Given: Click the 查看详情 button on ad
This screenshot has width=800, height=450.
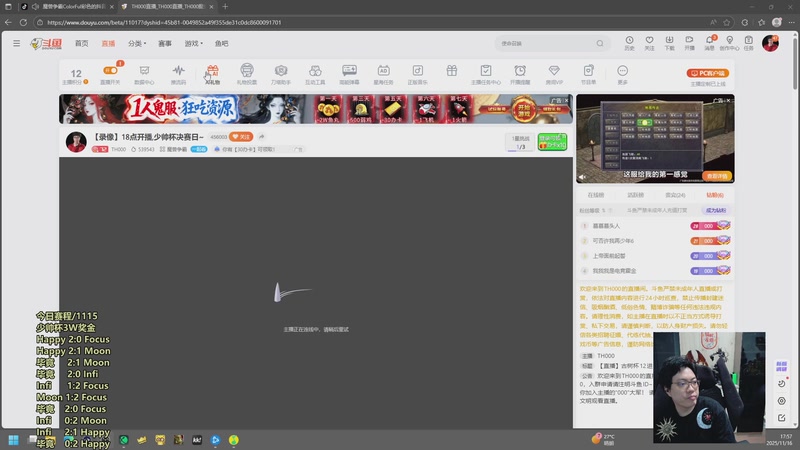Looking at the screenshot, I should 717,176.
